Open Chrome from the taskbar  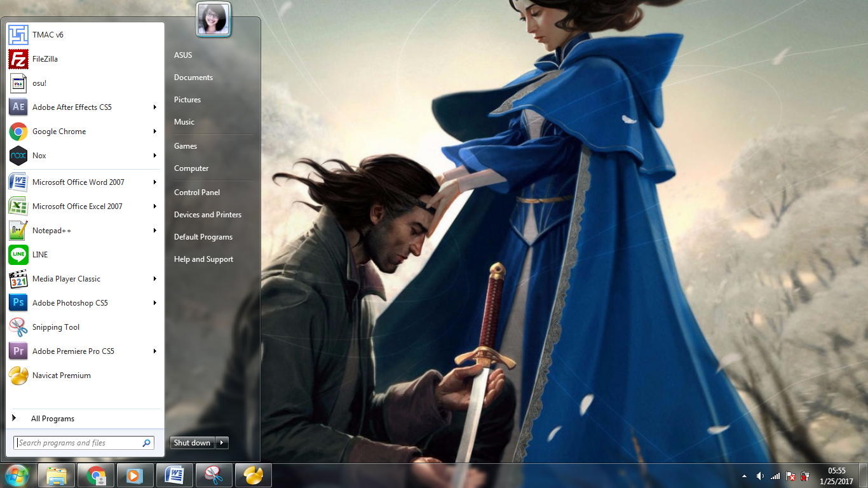click(x=96, y=475)
